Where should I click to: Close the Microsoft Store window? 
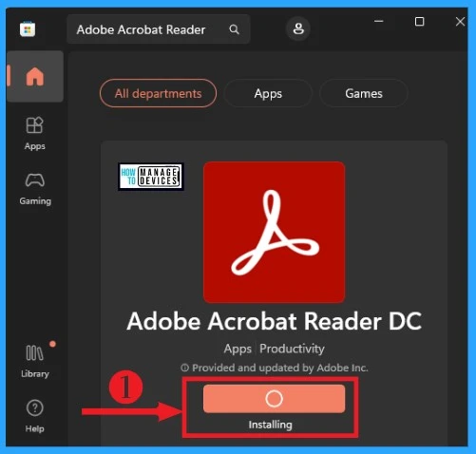460,22
